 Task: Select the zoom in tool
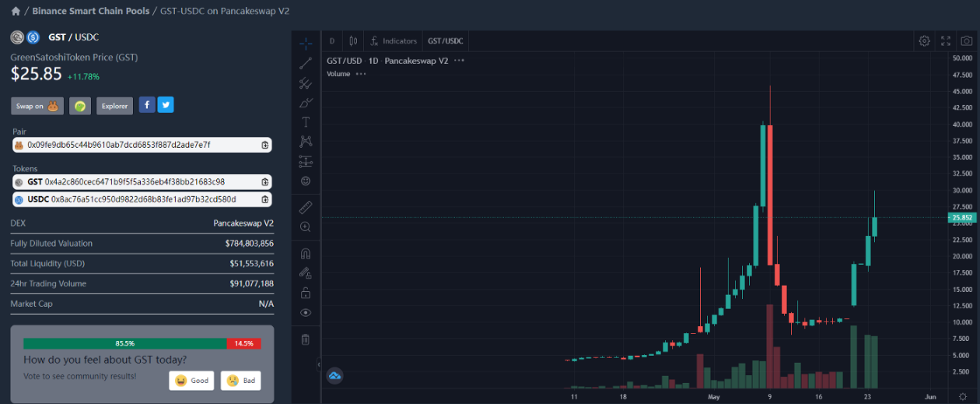pyautogui.click(x=306, y=227)
